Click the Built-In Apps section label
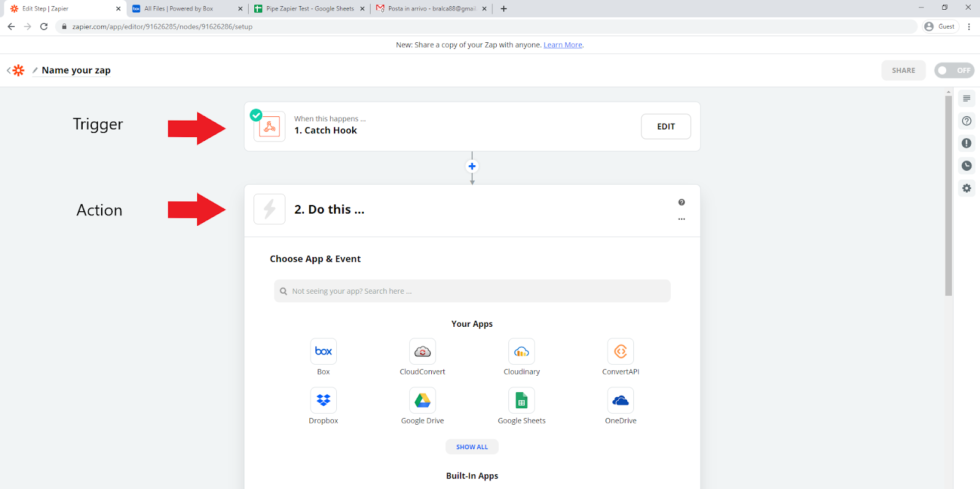The width and height of the screenshot is (980, 489). tap(472, 476)
